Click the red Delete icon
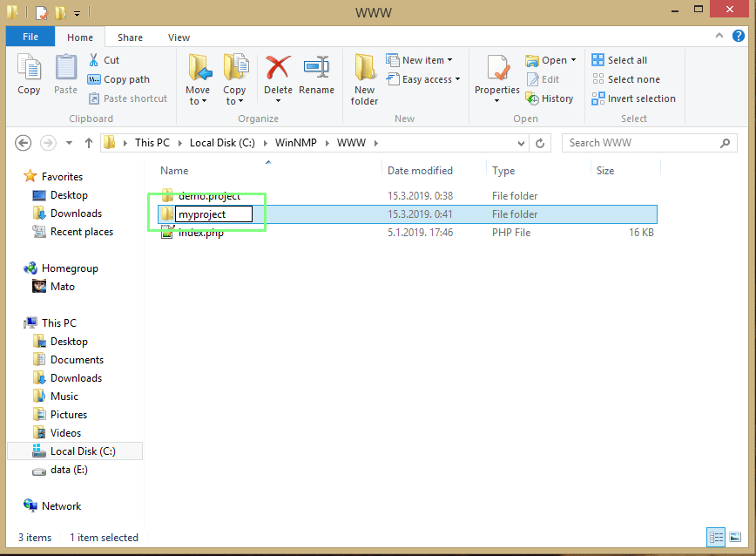 [278, 67]
